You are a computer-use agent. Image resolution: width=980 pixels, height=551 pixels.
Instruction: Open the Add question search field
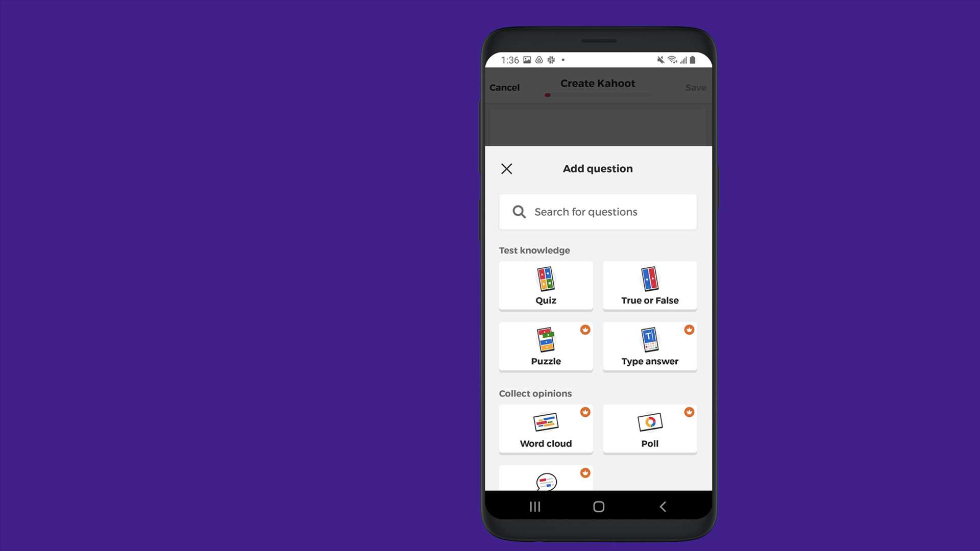597,211
